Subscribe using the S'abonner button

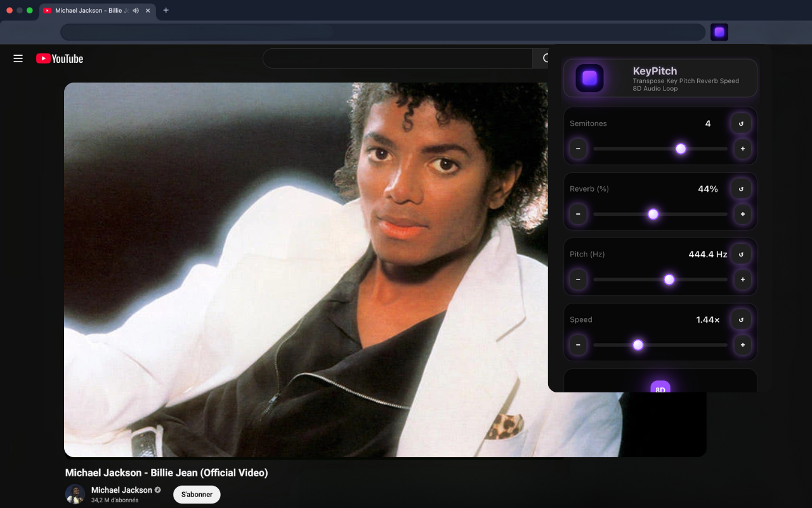tap(197, 495)
